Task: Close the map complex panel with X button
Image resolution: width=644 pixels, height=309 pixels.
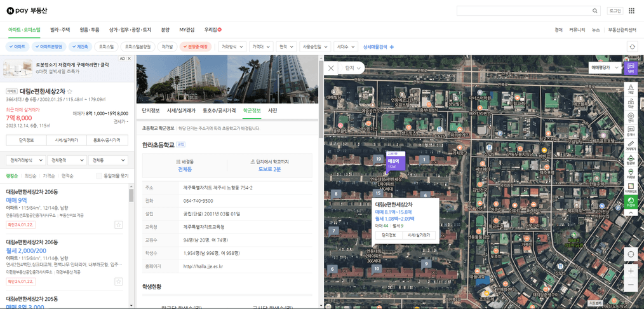Action: 331,68
